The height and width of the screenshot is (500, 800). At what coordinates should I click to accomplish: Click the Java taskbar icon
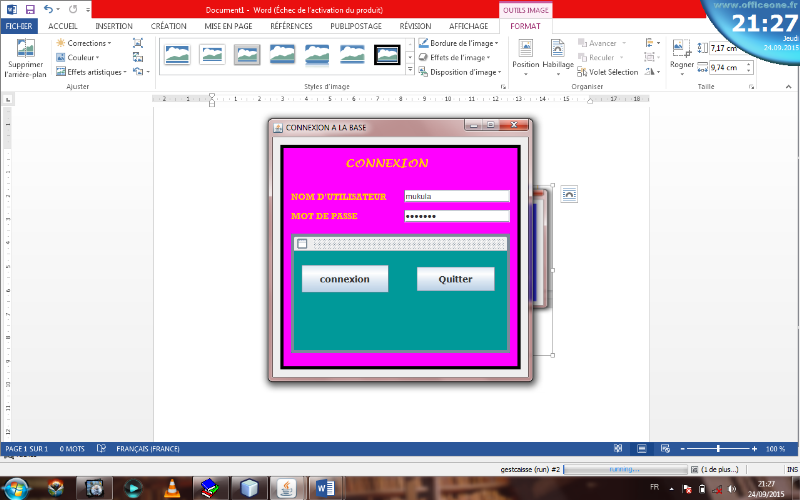(x=286, y=489)
